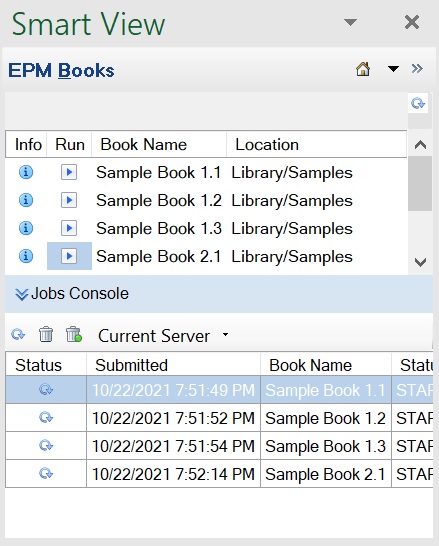Click status icon for Sample Book 1.3 job
439x546 pixels.
tap(46, 445)
